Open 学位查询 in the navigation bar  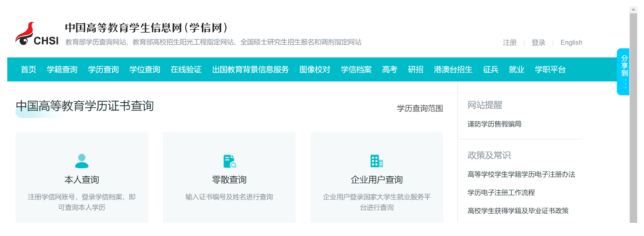[145, 69]
